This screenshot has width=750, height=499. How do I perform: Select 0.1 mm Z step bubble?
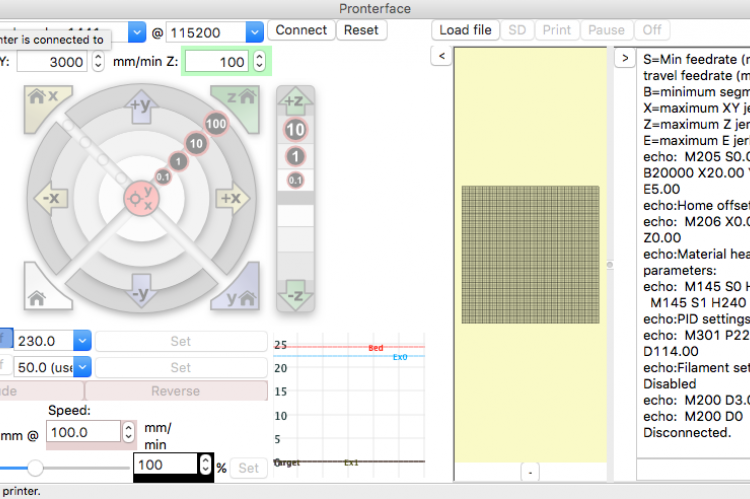point(295,180)
